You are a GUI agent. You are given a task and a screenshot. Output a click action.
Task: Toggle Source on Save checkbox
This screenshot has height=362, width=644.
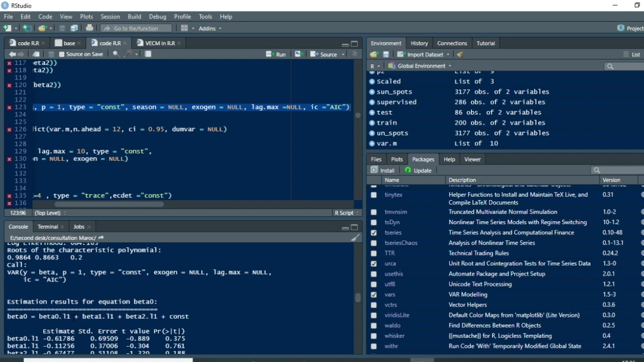point(62,54)
